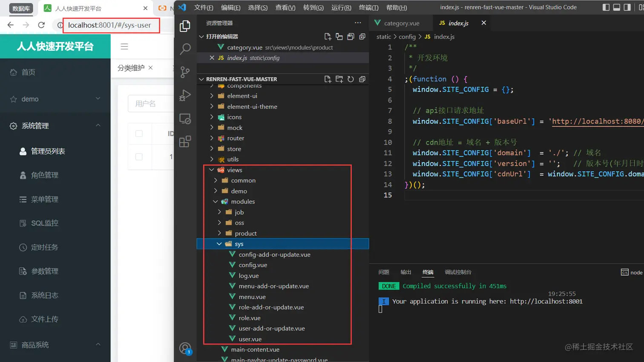Collapse the 系统管理 menu in web sidebar
Image resolution: width=644 pixels, height=362 pixels.
[55, 126]
